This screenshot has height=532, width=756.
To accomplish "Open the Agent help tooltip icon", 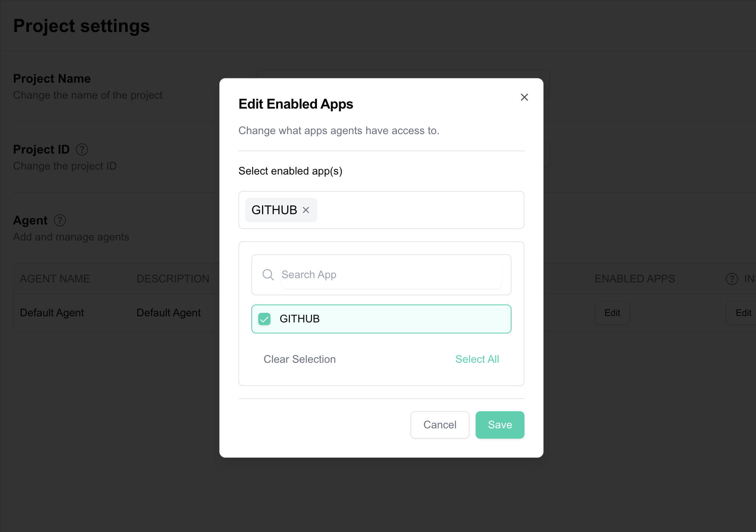I will point(60,220).
